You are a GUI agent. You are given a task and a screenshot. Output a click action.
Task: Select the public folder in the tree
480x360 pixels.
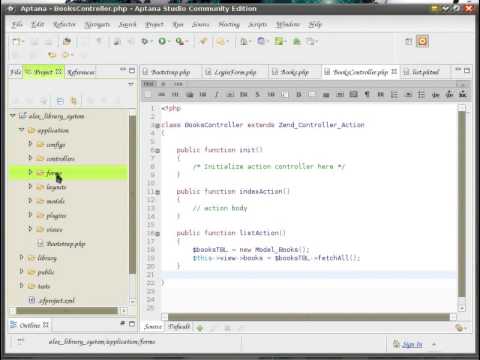[x=45, y=272]
